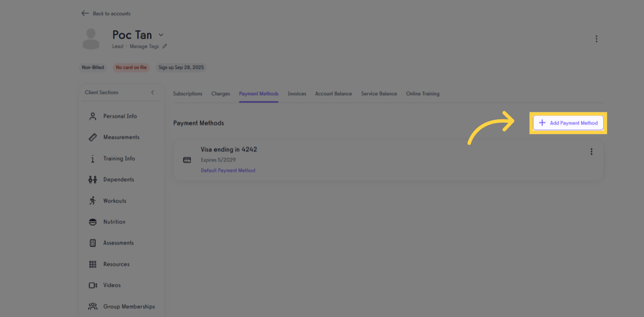Open the Charges tab
644x317 pixels.
[x=220, y=93]
